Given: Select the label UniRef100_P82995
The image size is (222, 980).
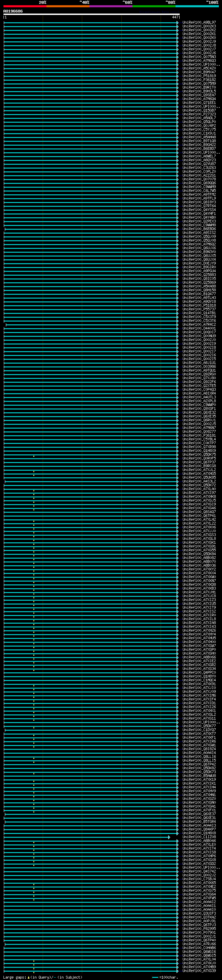Looking at the screenshot, I should (199, 929).
